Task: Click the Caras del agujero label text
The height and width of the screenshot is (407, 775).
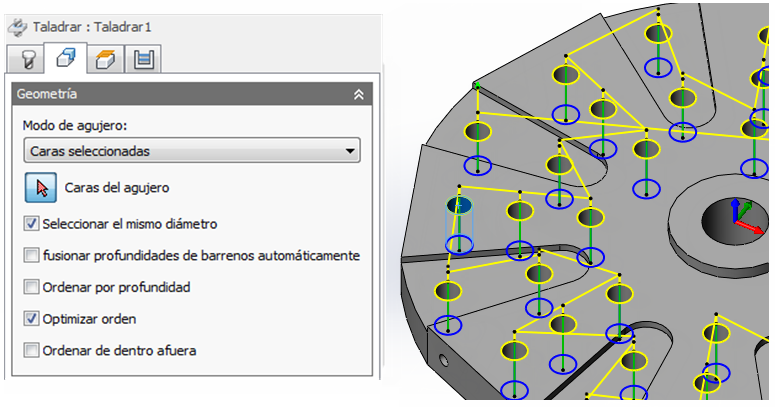Action: (117, 188)
